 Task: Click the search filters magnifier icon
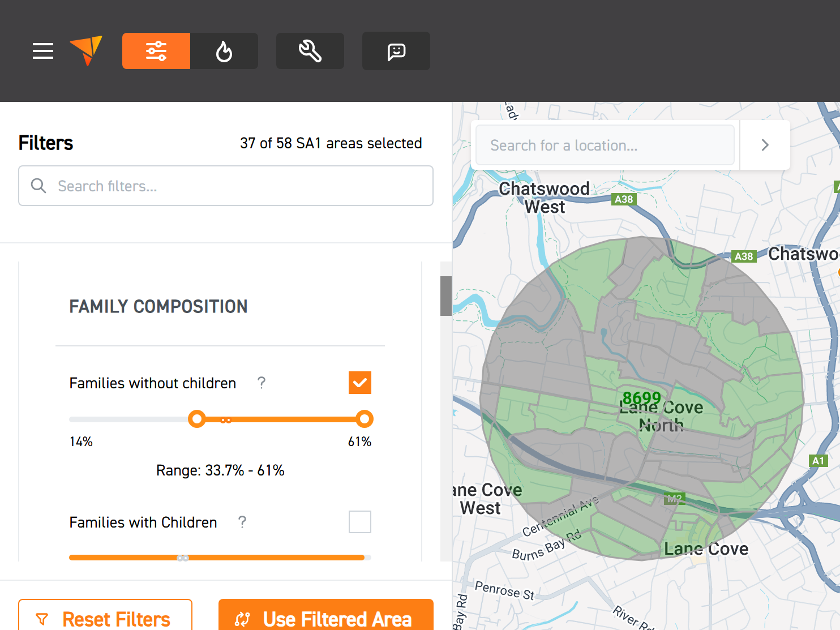tap(38, 186)
